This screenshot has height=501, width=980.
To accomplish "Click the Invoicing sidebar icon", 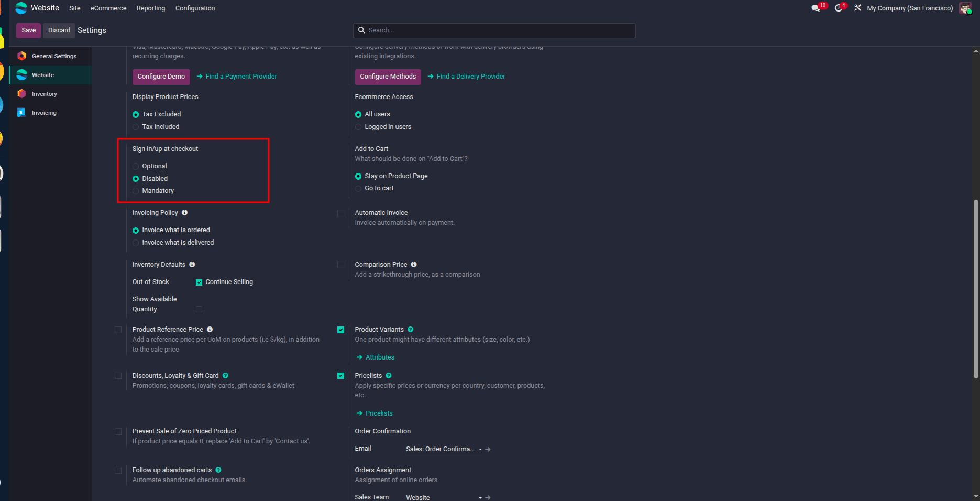I will tap(21, 113).
